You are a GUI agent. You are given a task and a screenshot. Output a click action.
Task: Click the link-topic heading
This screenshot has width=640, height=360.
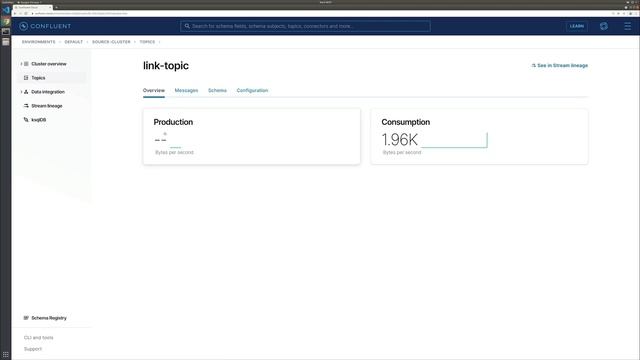point(166,66)
